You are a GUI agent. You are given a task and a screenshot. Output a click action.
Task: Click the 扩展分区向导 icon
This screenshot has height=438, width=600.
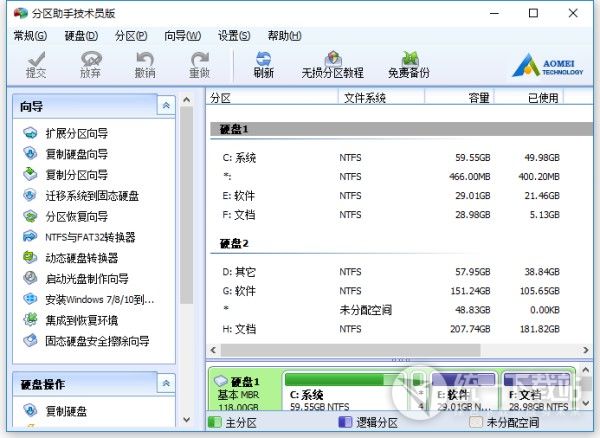(30, 133)
